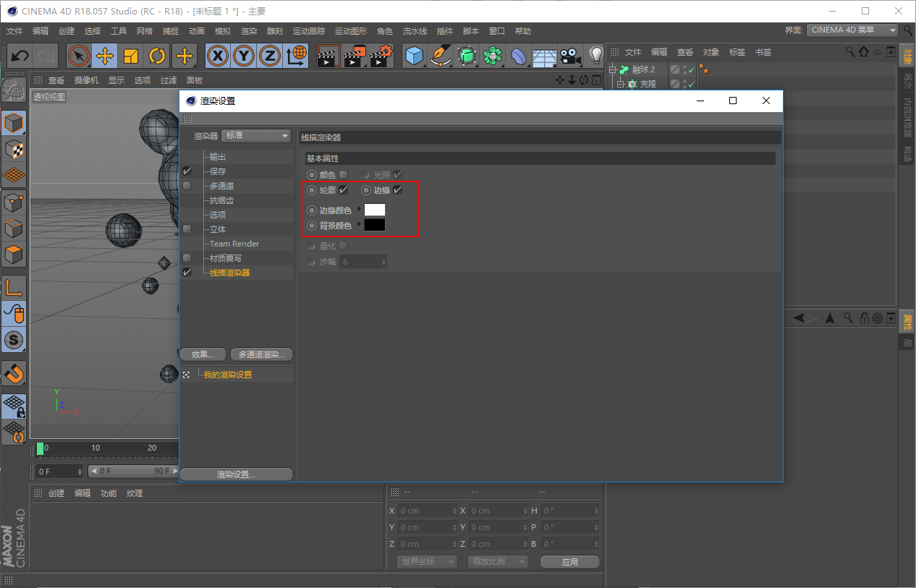Open Edit Render Settings gear icon
916x588 pixels.
[x=381, y=56]
